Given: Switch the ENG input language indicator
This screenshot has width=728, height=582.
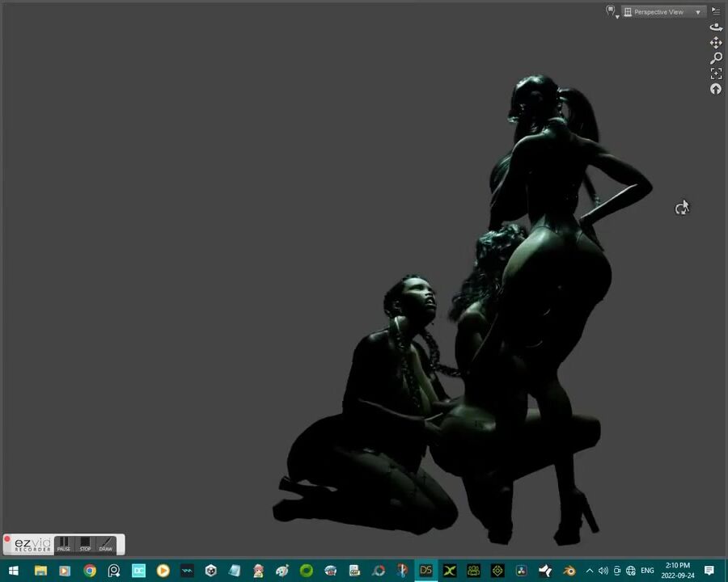Looking at the screenshot, I should coord(647,571).
